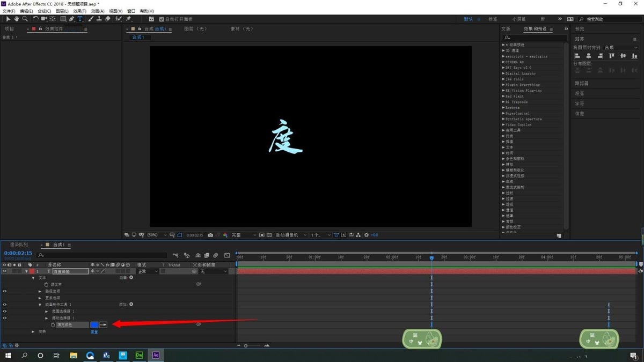
Task: Open the 效果(T) menu
Action: click(79, 11)
